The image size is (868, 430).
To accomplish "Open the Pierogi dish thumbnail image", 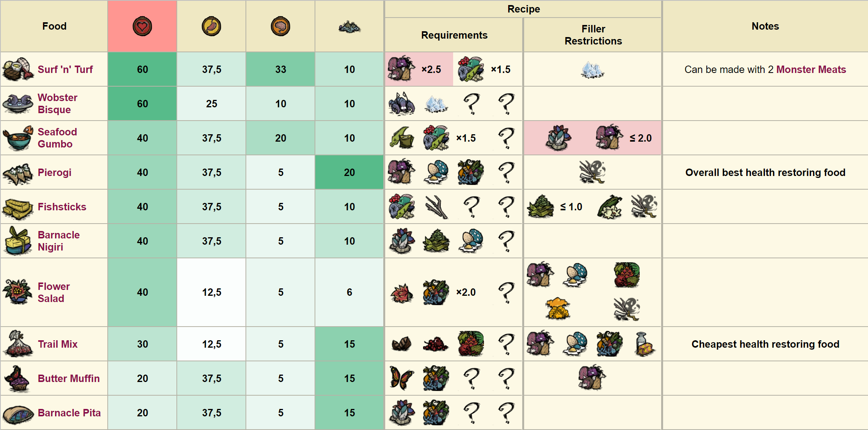I will 18,173.
